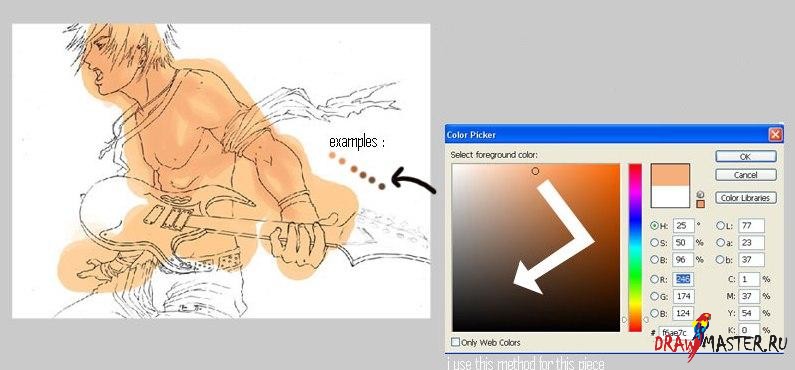The height and width of the screenshot is (370, 795).
Task: Close the Color Picker dialog
Action: [775, 135]
